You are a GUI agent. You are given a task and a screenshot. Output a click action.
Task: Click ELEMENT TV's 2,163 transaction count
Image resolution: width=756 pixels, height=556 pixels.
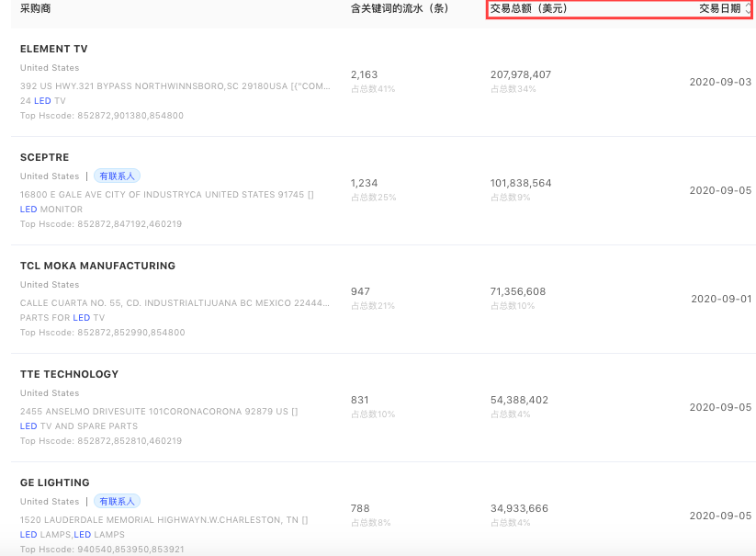[364, 74]
